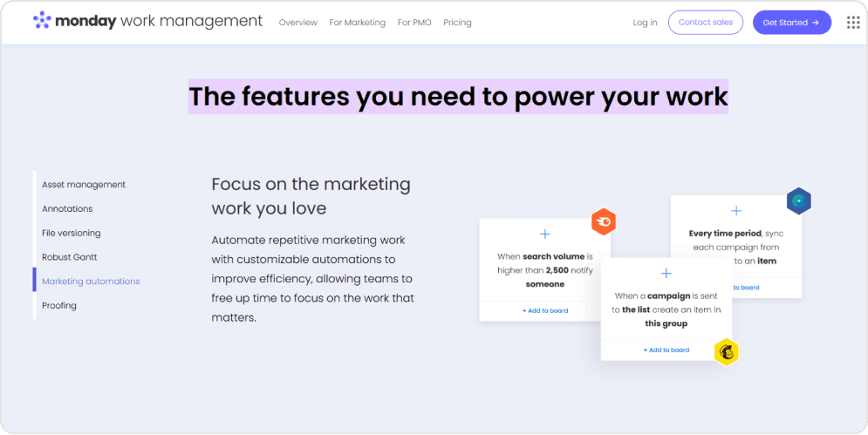Viewport: 868px width, 435px height.
Task: Select the Proofing feature tab
Action: pos(59,305)
